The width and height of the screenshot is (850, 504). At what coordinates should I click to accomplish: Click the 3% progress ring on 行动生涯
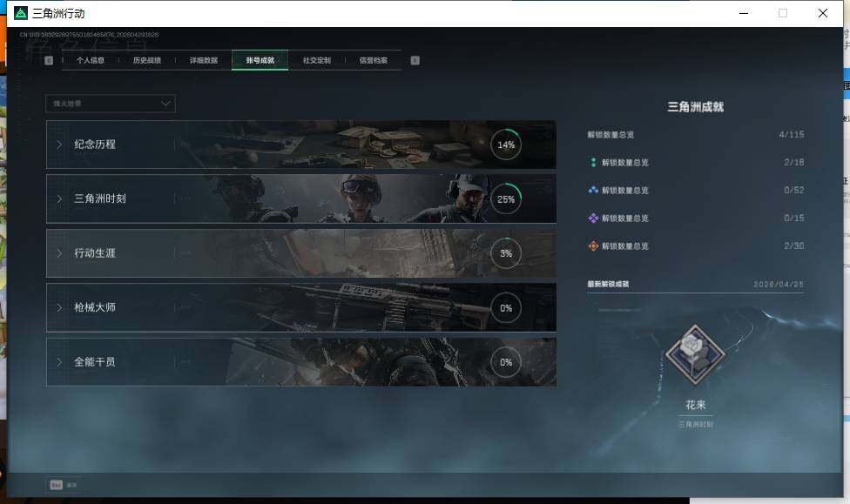coord(506,253)
